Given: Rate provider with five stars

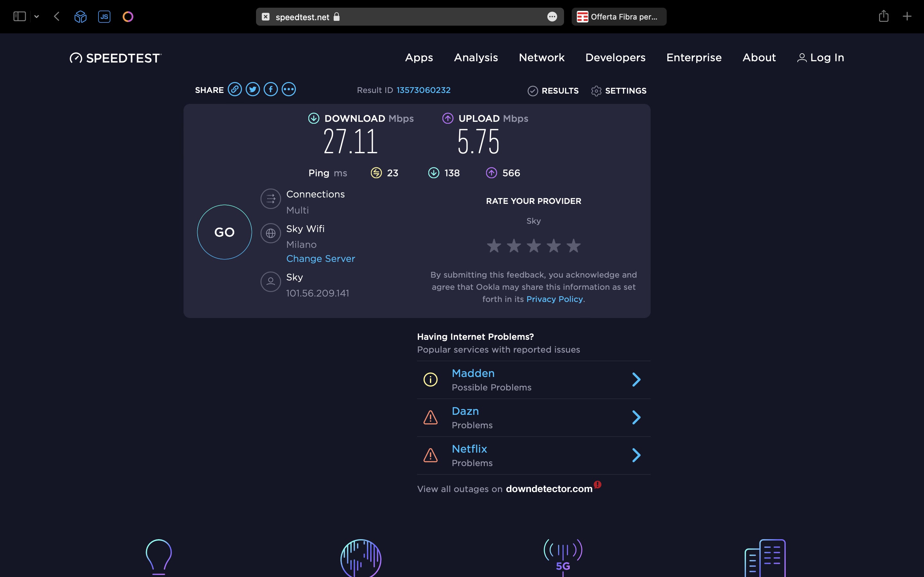Looking at the screenshot, I should click(573, 246).
